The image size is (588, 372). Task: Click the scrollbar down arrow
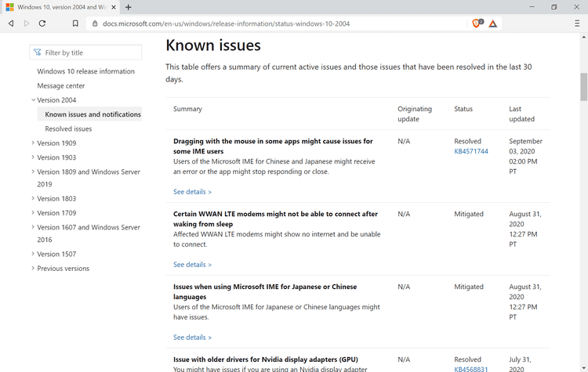[583, 368]
